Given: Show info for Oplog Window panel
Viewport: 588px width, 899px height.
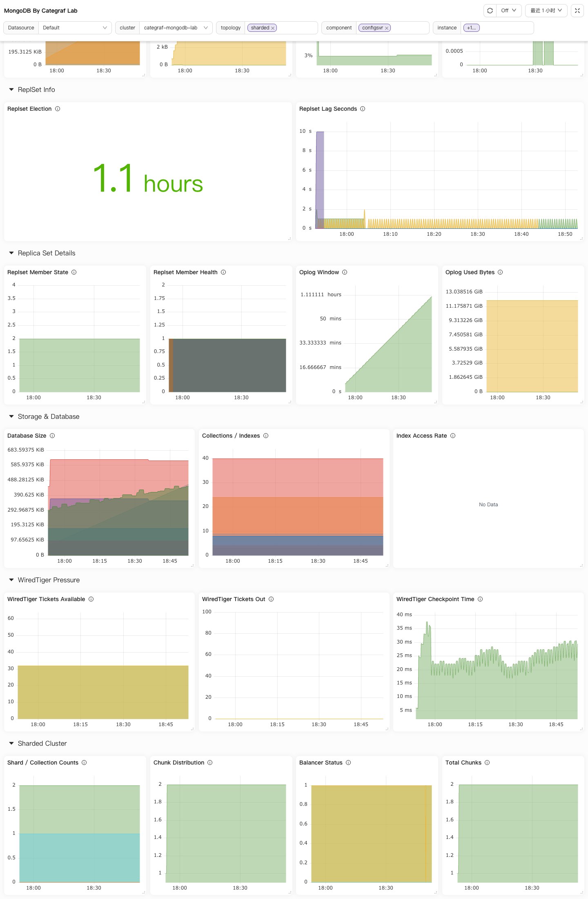Looking at the screenshot, I should click(345, 272).
